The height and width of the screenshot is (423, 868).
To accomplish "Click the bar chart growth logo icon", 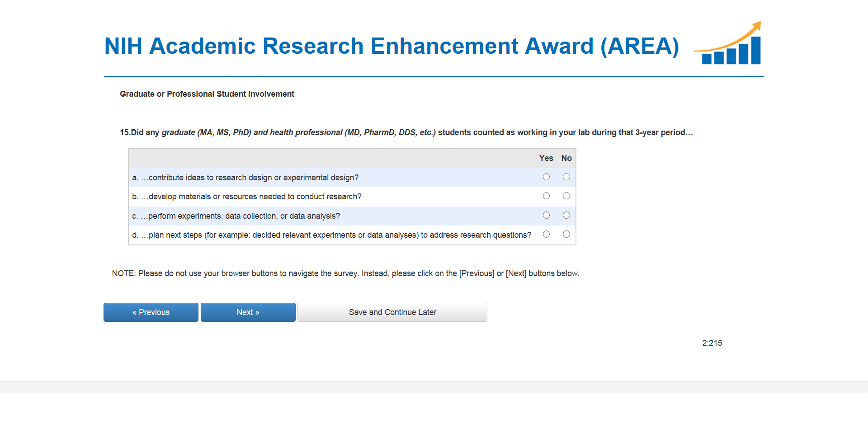I will [729, 44].
